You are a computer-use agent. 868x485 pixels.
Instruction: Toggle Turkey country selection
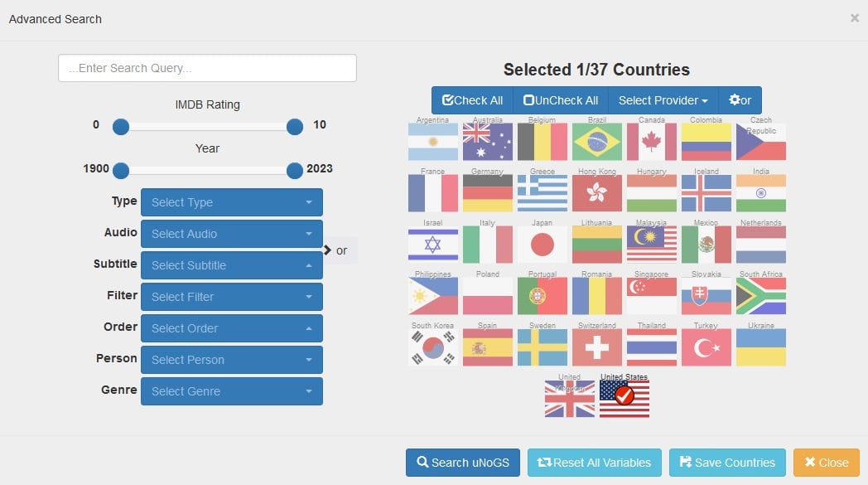coord(706,348)
